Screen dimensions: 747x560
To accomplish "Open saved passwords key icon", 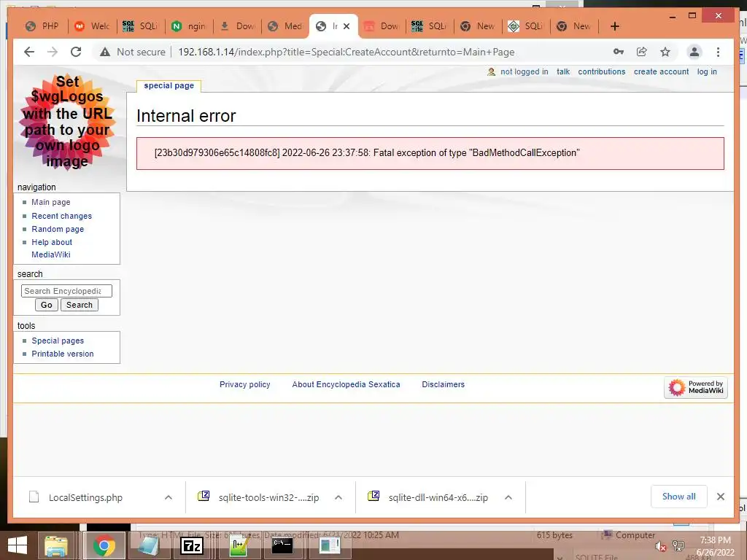I will 619,52.
